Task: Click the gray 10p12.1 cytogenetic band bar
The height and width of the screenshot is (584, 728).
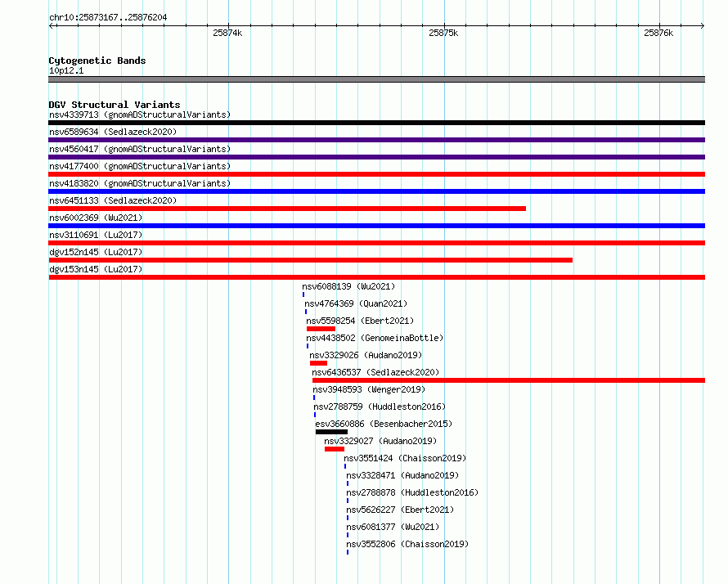Action: pyautogui.click(x=376, y=79)
